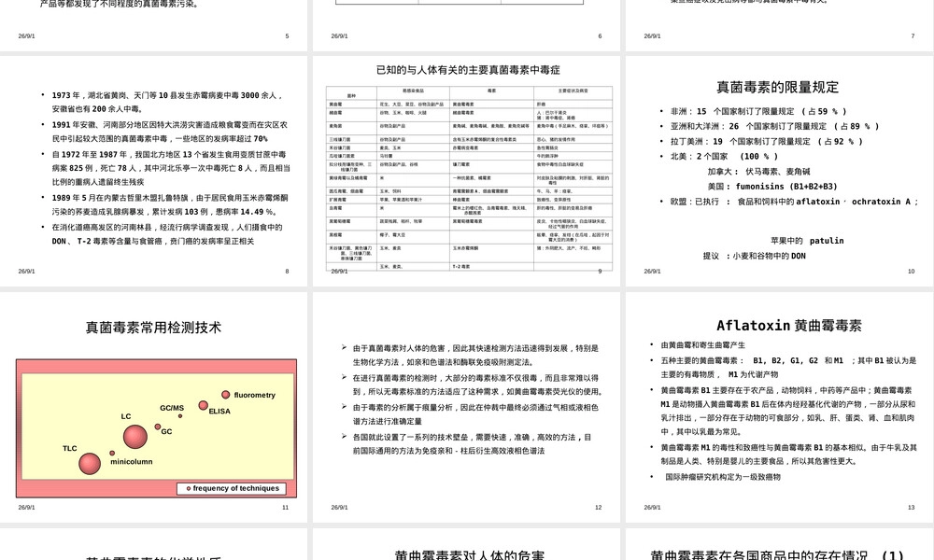
Task: Click the 真菌毒素的限量规定 heading
Action: 777,88
